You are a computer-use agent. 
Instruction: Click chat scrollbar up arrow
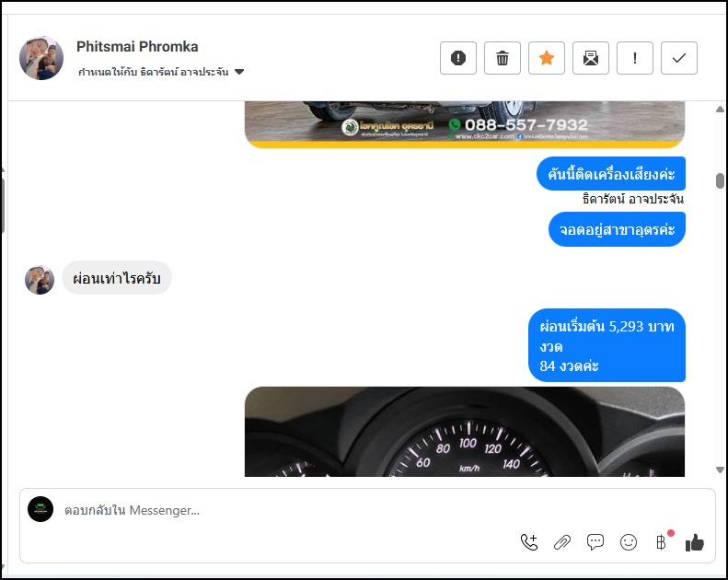tap(720, 110)
